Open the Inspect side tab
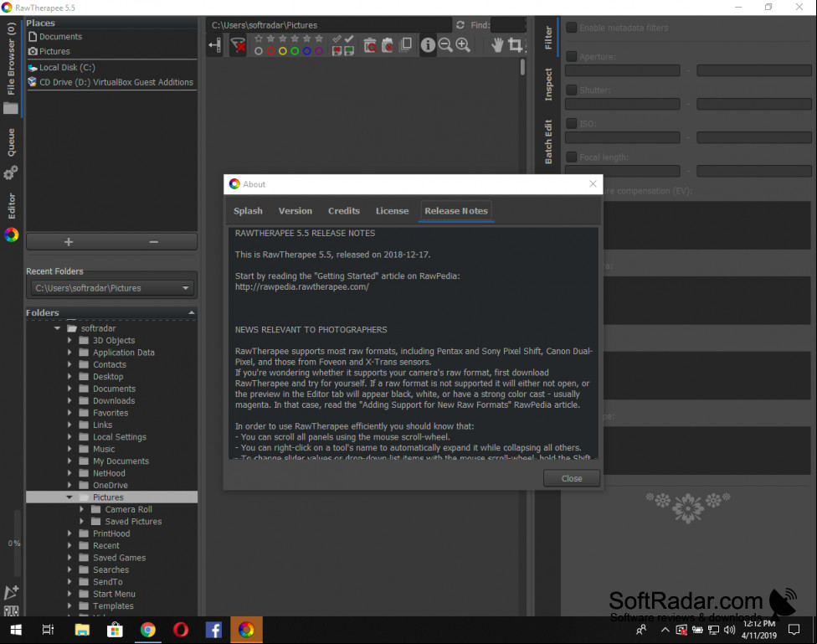Image resolution: width=817 pixels, height=644 pixels. click(x=548, y=85)
